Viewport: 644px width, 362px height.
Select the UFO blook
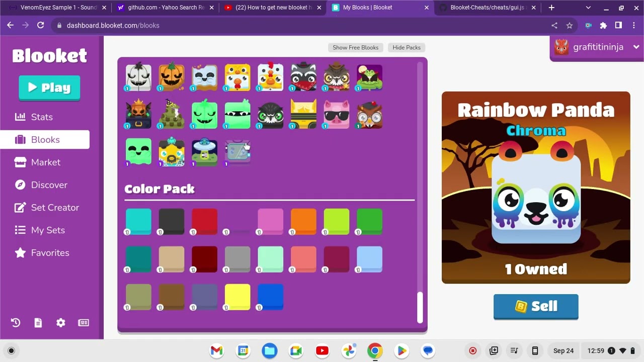coord(205,153)
